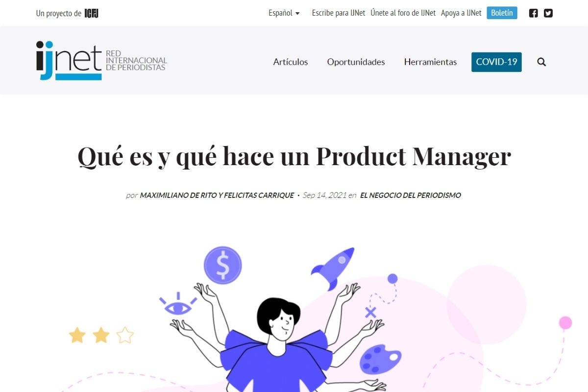This screenshot has width=588, height=392.
Task: Open the Facebook icon link
Action: point(534,13)
